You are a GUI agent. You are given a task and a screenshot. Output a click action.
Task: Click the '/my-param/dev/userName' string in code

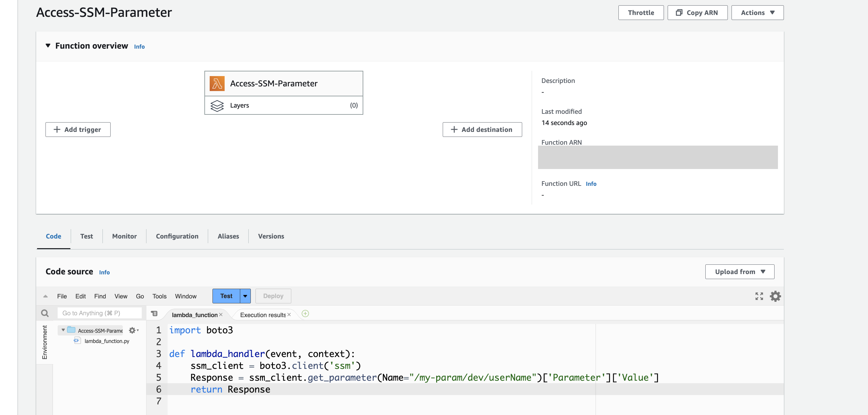point(473,378)
